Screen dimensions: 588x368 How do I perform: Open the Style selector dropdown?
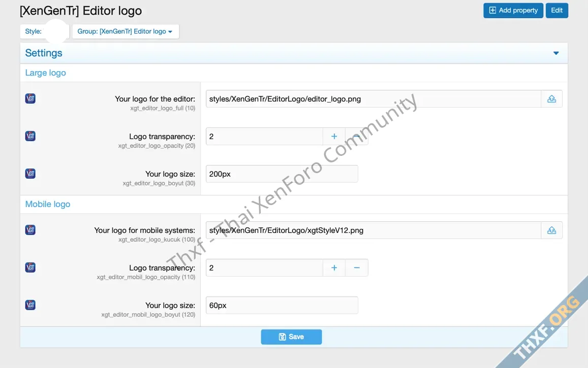pos(45,31)
